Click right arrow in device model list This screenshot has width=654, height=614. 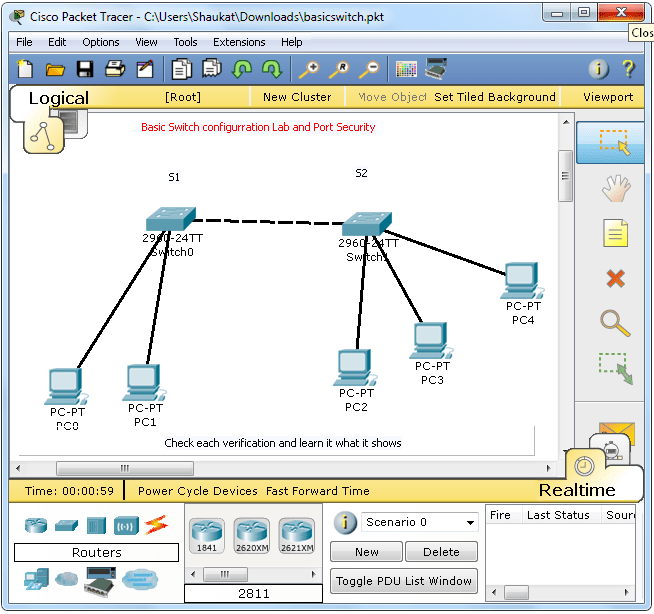coord(314,574)
